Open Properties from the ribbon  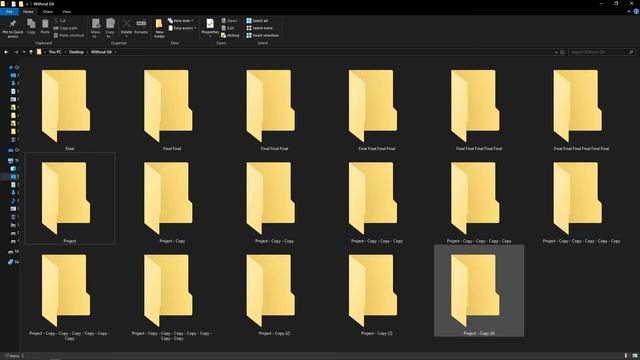point(210,27)
